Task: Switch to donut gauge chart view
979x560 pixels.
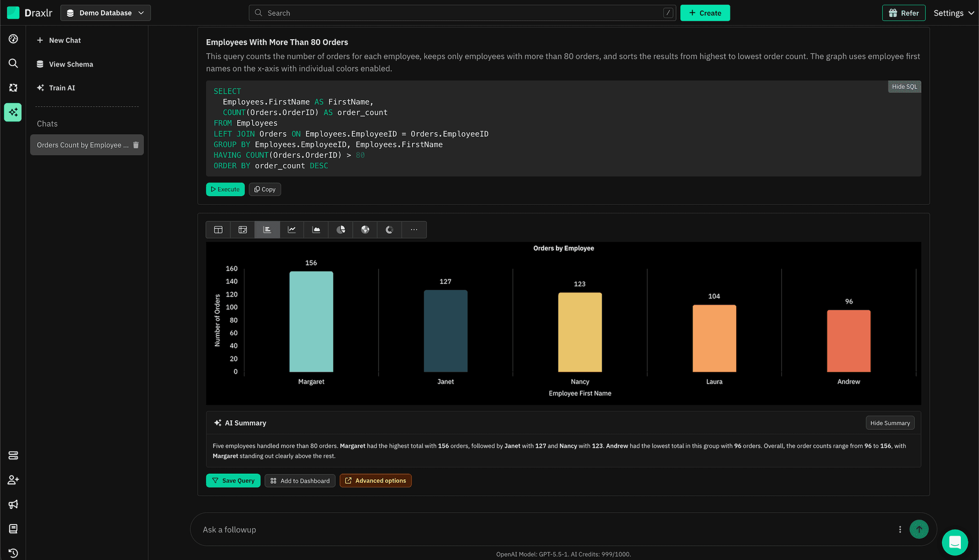Action: tap(390, 230)
